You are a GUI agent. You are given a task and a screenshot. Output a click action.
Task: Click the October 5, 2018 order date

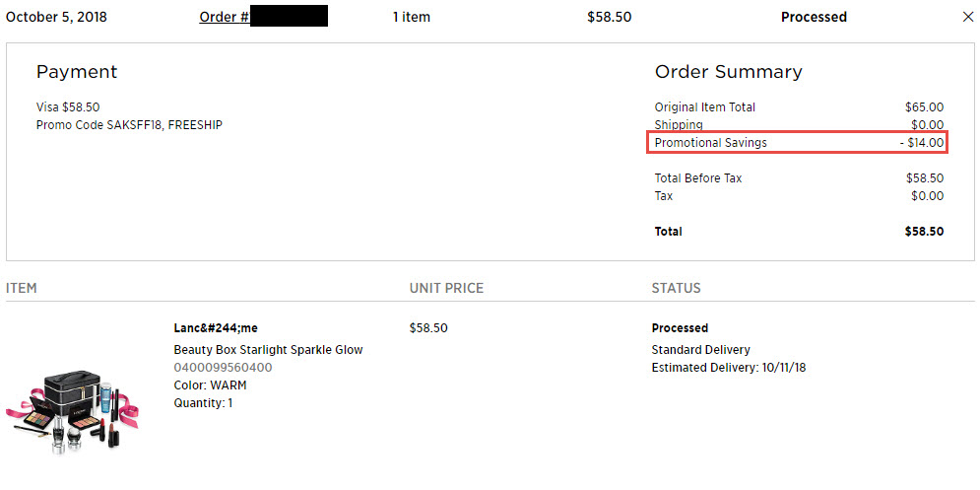56,17
